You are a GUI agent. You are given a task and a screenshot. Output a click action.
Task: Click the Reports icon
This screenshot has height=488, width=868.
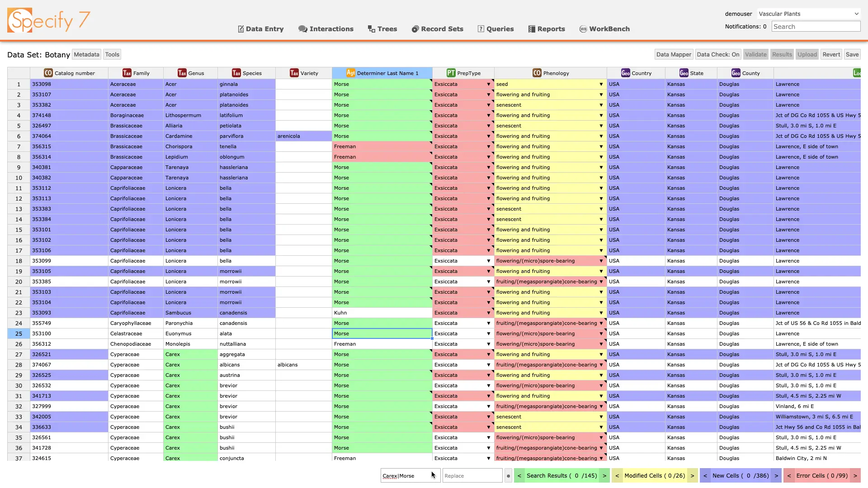[x=532, y=29]
